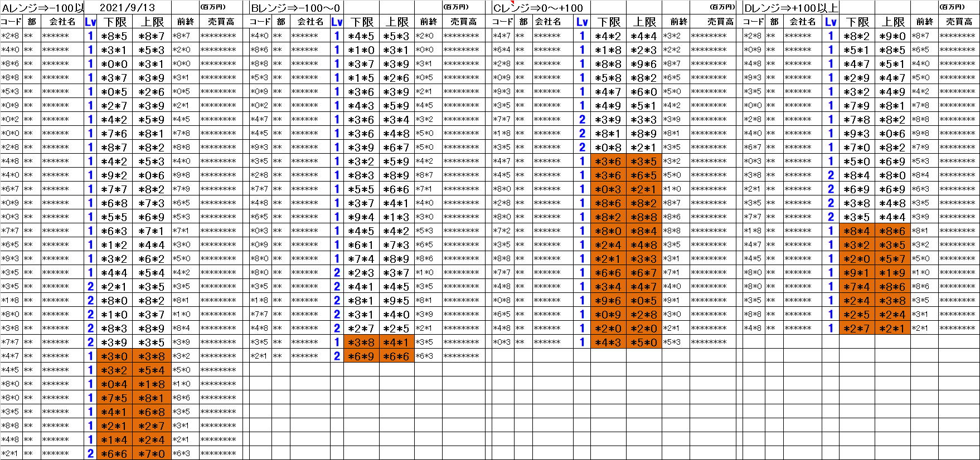Click A range 上限 cell *0*6
The width and height of the screenshot is (980, 460).
pos(152,175)
